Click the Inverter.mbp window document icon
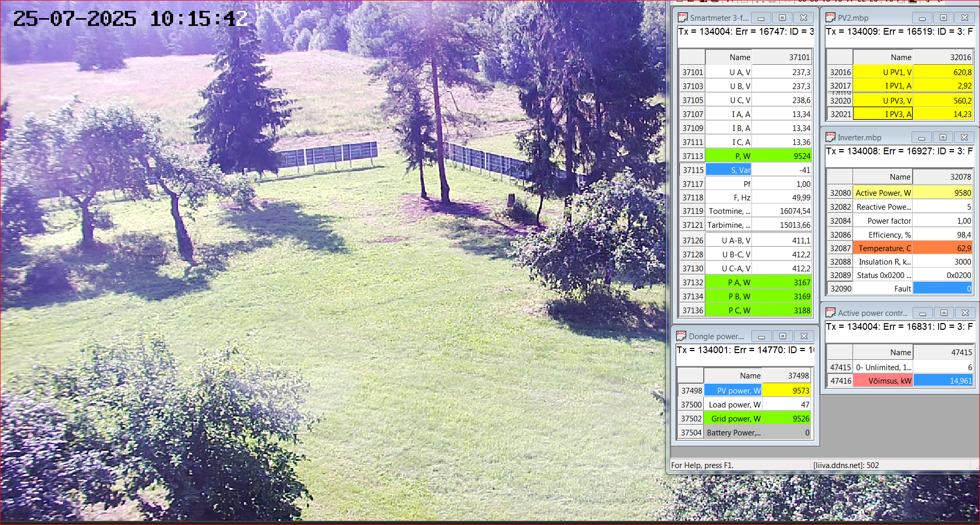980x525 pixels. 830,137
